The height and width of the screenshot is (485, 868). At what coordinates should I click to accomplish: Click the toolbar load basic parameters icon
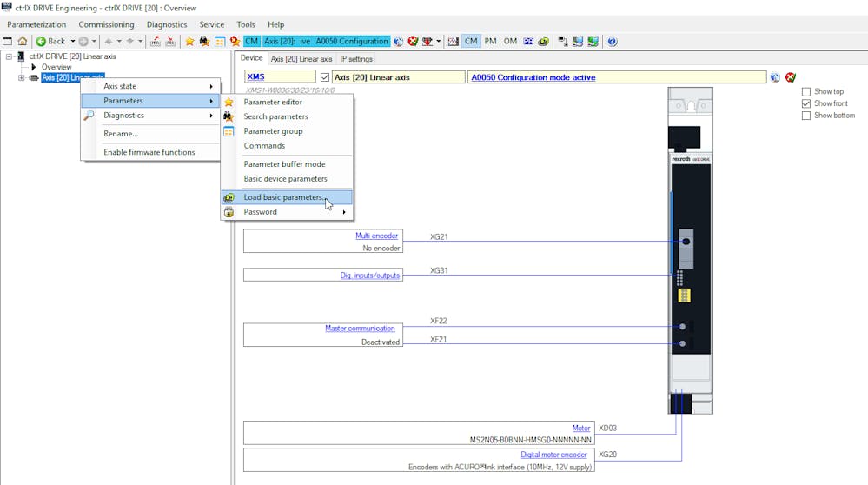544,41
